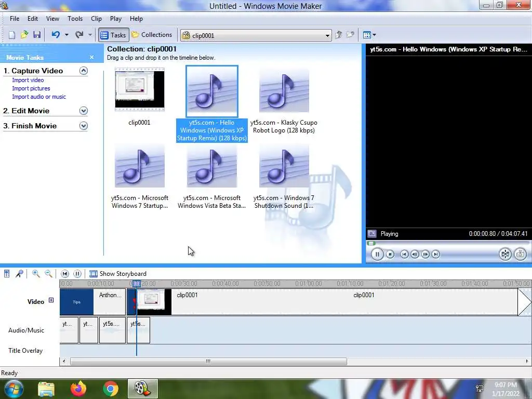Go up one collection level icon

[x=338, y=35]
